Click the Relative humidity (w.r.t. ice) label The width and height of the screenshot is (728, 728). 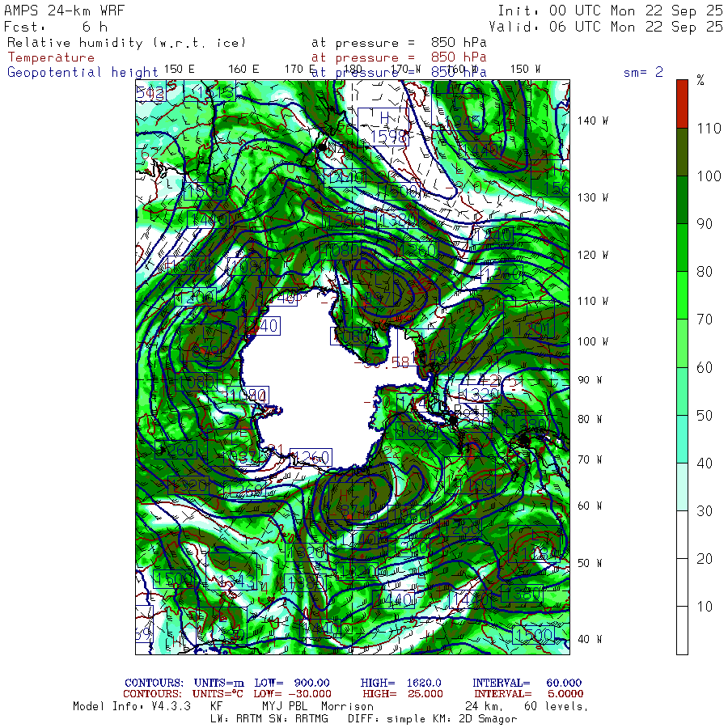[125, 43]
